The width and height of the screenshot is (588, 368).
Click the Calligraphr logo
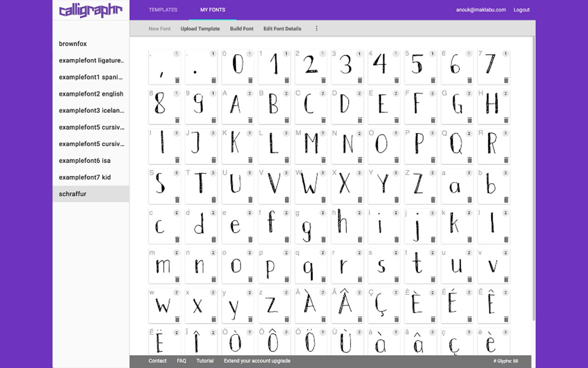click(90, 9)
